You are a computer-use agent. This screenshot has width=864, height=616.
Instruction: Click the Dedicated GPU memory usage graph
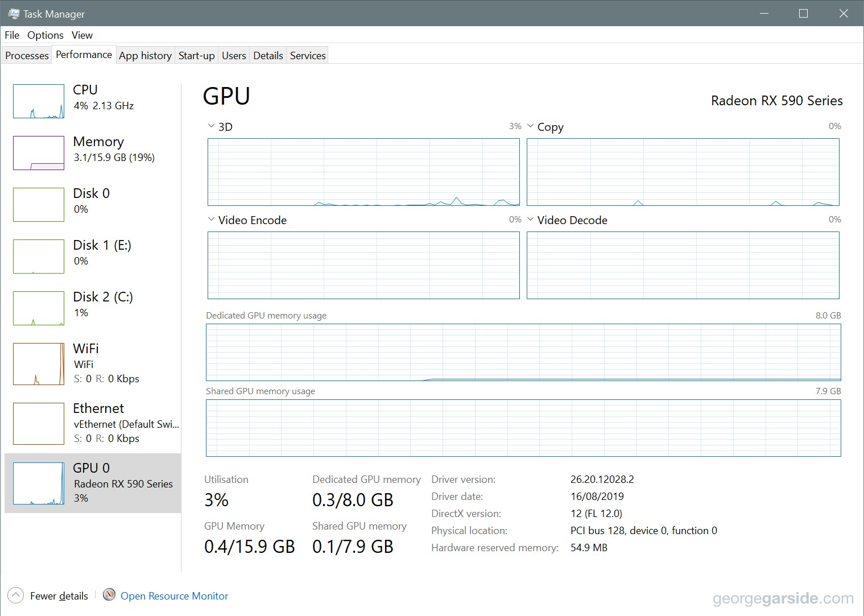pos(523,353)
